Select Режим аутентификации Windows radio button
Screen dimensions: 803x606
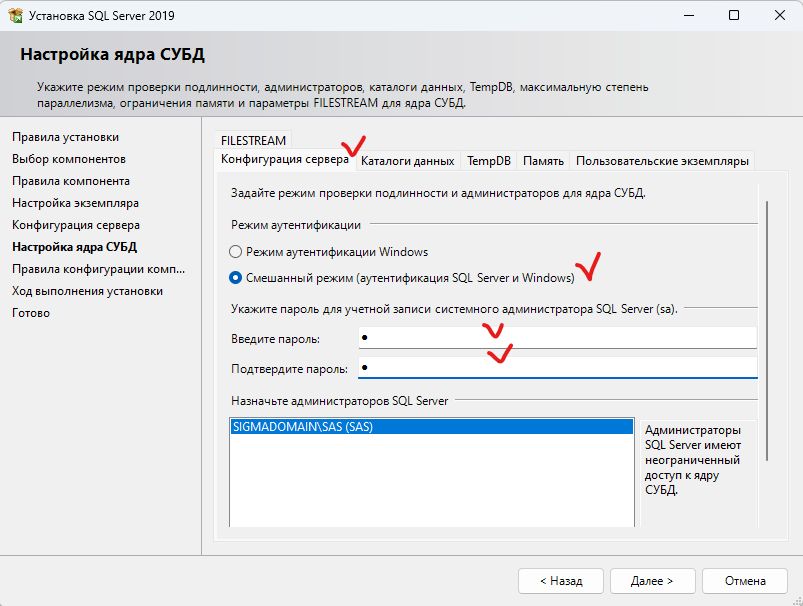tap(235, 252)
